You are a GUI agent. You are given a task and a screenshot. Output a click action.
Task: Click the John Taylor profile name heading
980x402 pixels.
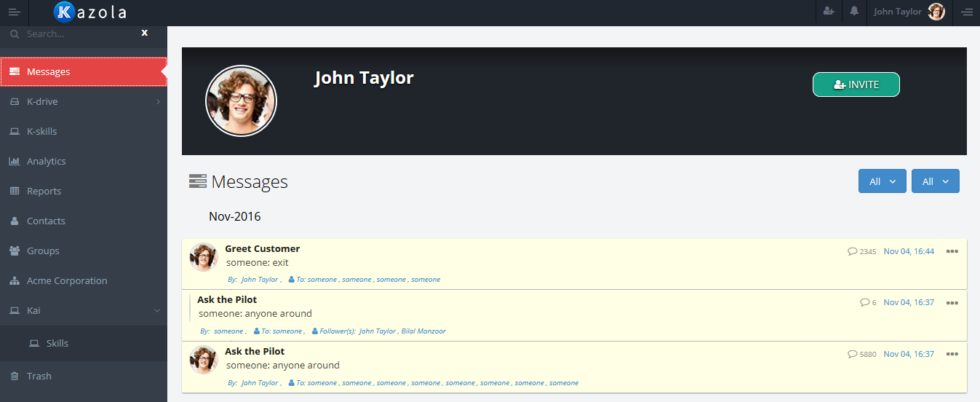click(364, 78)
